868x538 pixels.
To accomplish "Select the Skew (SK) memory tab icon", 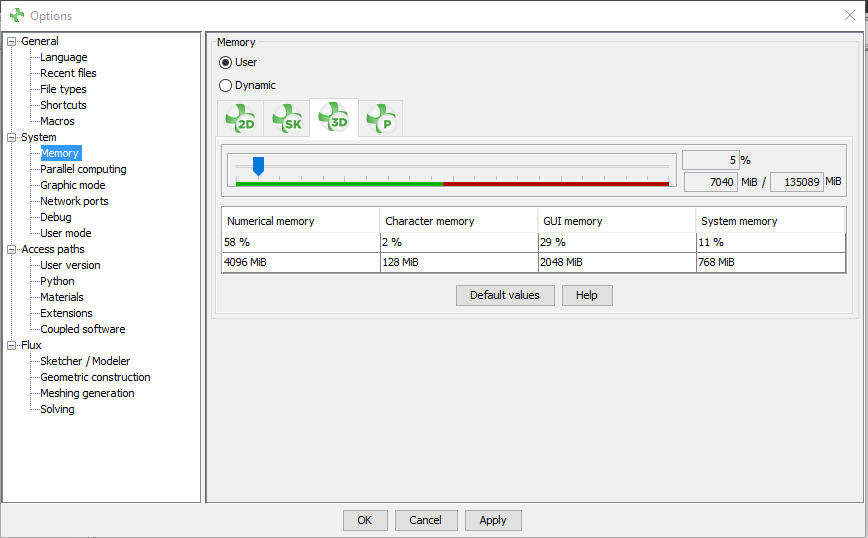I will (x=287, y=119).
